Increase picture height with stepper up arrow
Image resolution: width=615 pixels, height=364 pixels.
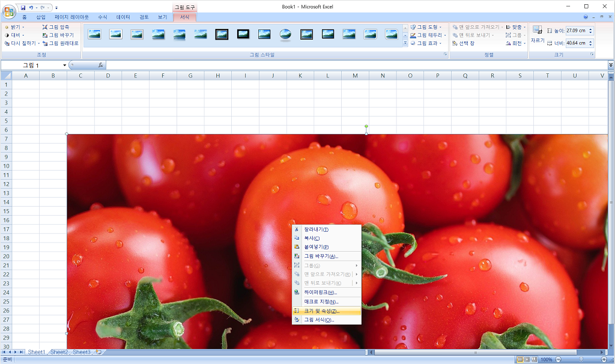590,29
